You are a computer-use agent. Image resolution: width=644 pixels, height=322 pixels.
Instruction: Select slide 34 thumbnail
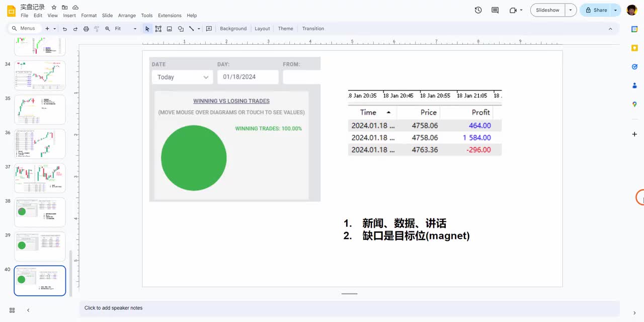click(40, 75)
